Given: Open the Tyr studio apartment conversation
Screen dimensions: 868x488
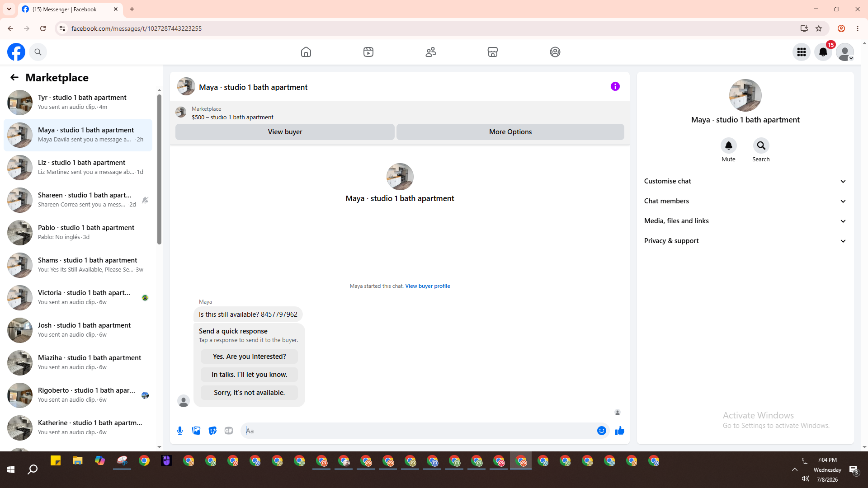Looking at the screenshot, I should click(78, 103).
